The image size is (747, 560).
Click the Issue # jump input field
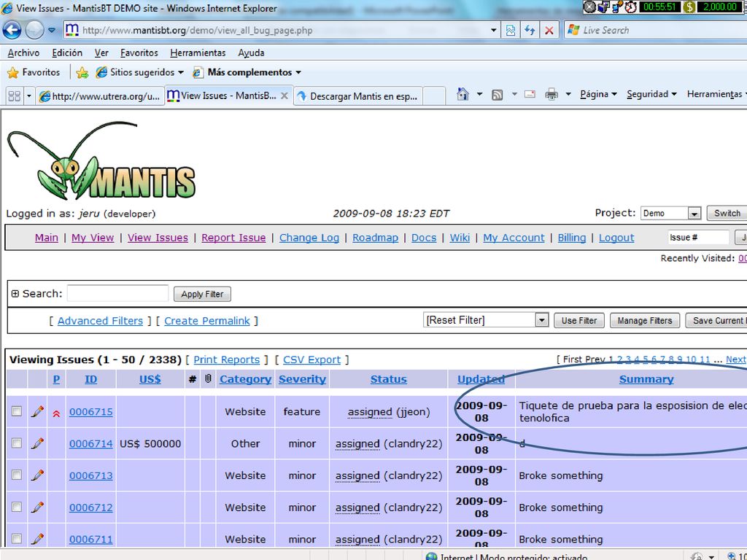(x=698, y=237)
